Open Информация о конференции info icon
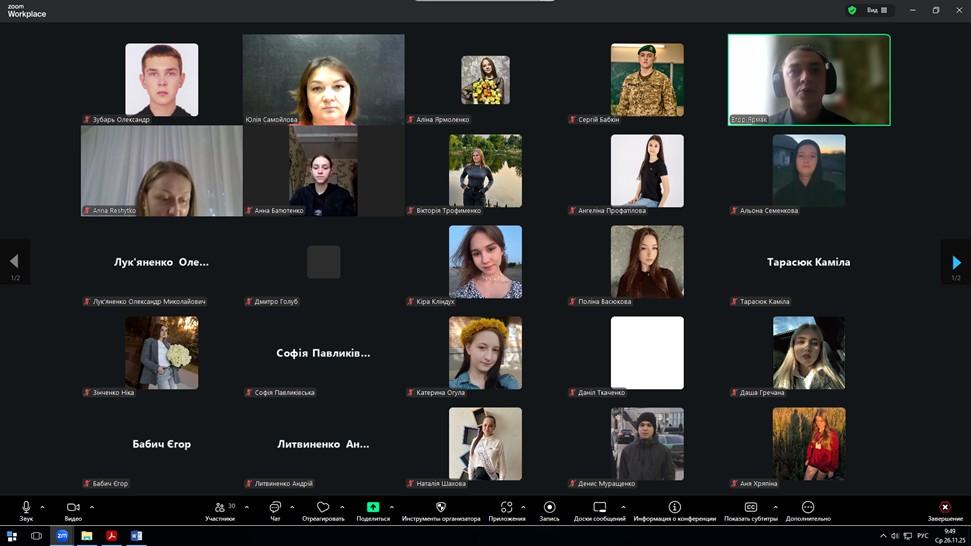971x546 pixels. [x=674, y=507]
